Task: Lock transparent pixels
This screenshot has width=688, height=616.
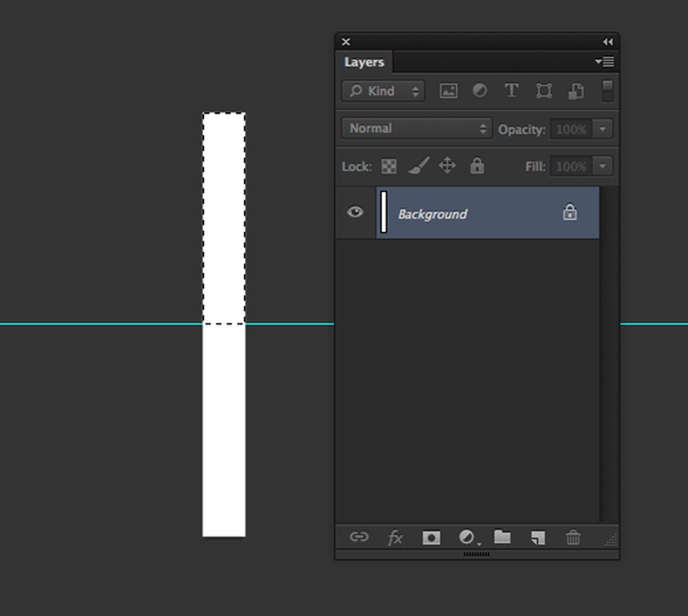Action: pos(389,166)
